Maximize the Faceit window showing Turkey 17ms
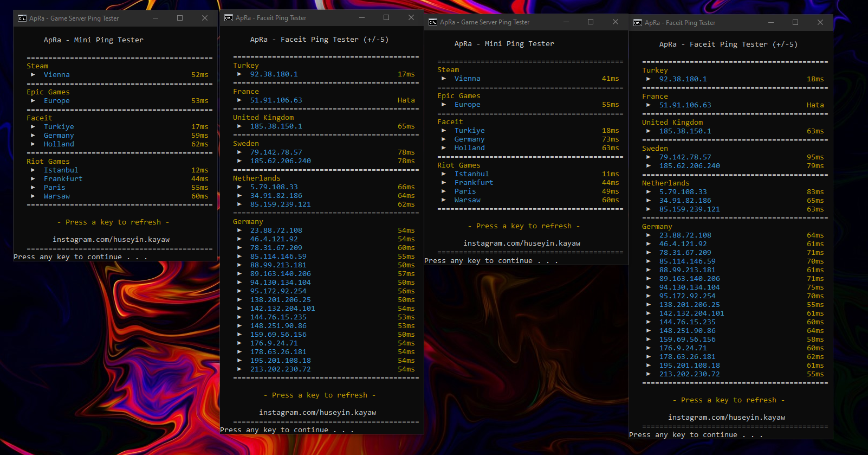The width and height of the screenshot is (868, 455). [x=386, y=17]
